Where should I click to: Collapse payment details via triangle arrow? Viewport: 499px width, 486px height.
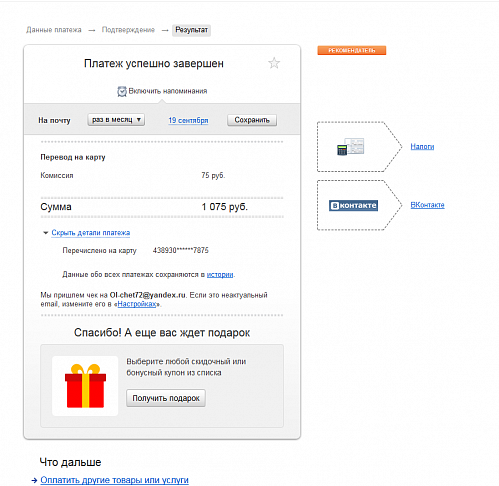click(x=46, y=233)
